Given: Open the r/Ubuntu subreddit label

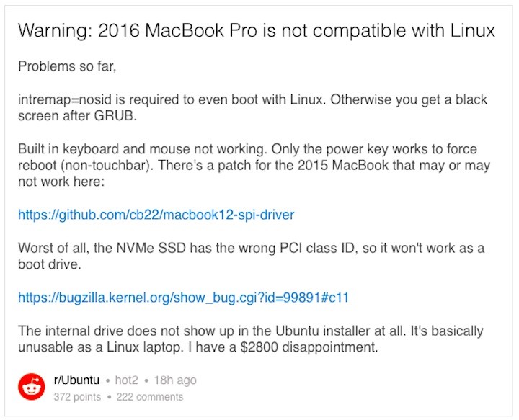Looking at the screenshot, I should tap(76, 380).
